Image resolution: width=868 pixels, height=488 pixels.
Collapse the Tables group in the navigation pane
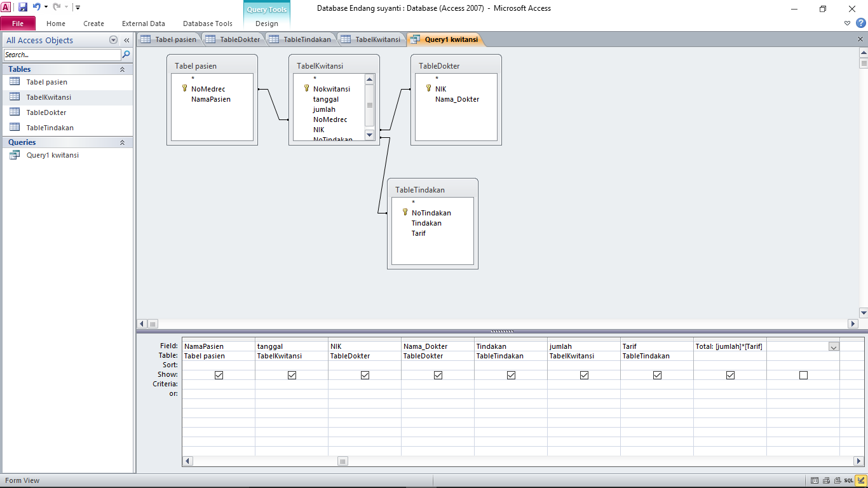pos(123,69)
